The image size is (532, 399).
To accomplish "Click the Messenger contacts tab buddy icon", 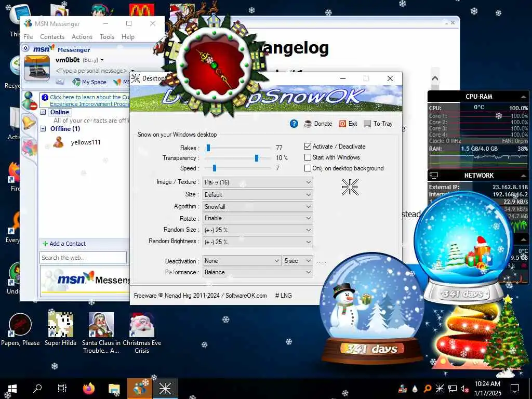I will coord(29,100).
